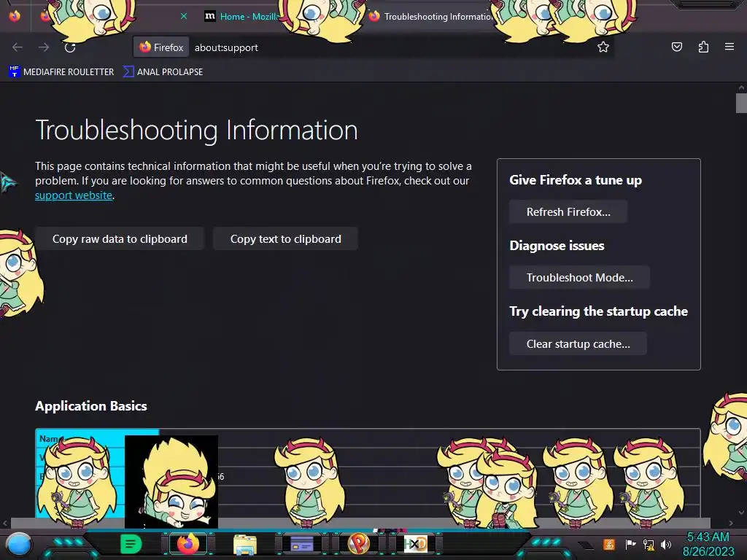Click the Application Basics heading
Image resolution: width=747 pixels, height=560 pixels.
tap(91, 405)
